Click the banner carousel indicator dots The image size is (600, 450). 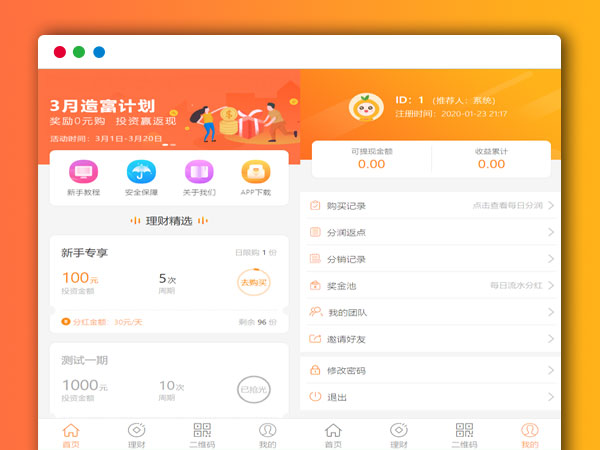169,145
